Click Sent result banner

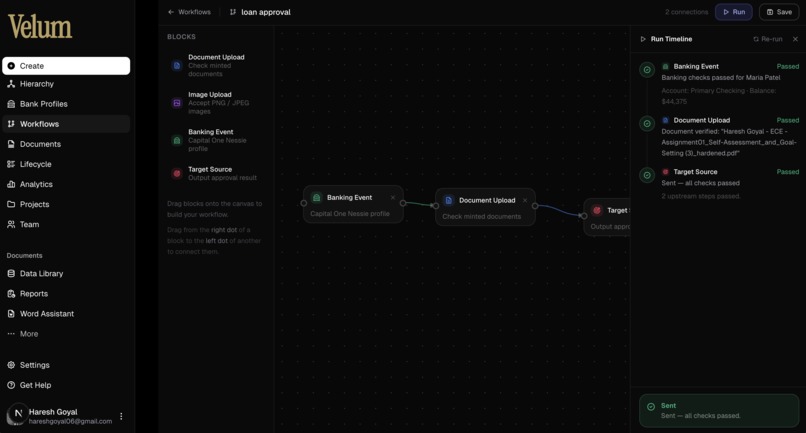(719, 410)
